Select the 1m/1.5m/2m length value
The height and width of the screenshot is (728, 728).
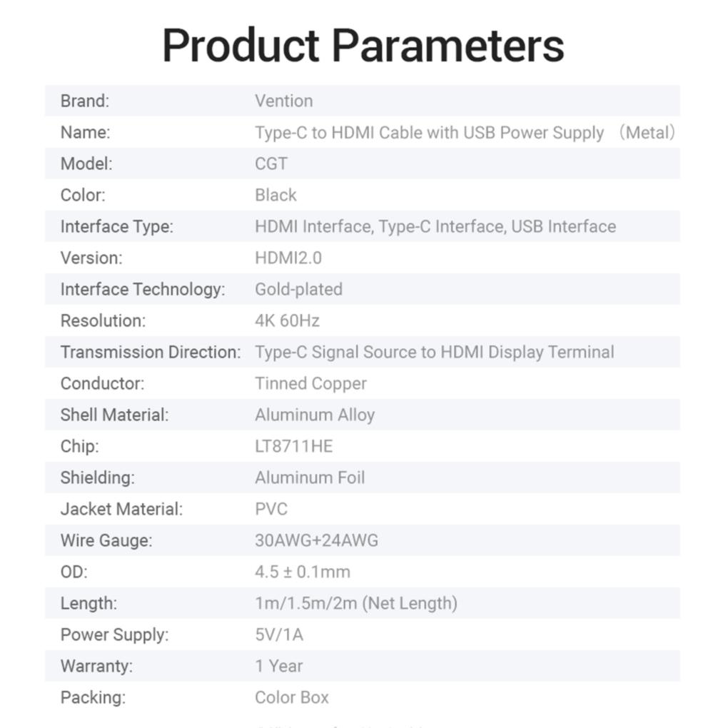coord(356,603)
